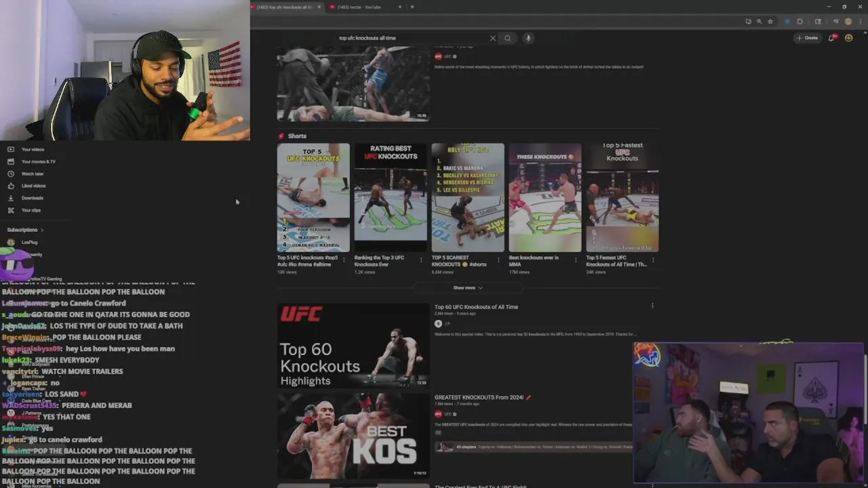868x488 pixels.
Task: Open Downloads in the YouTube sidebar
Action: (26, 198)
